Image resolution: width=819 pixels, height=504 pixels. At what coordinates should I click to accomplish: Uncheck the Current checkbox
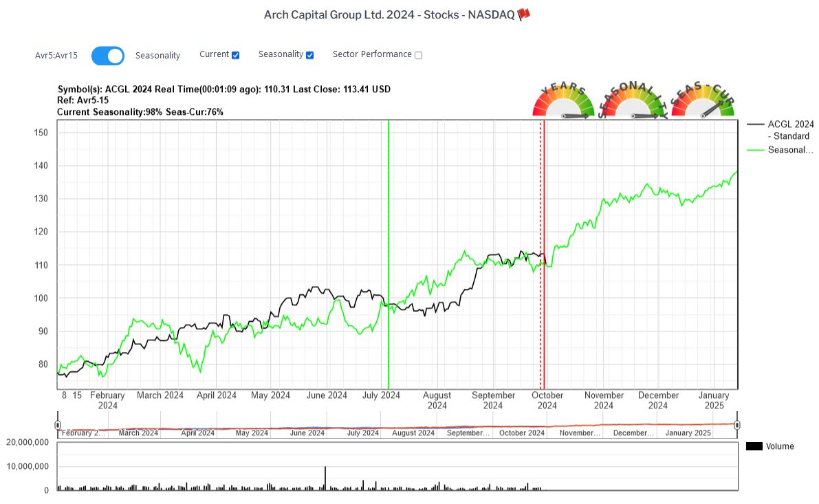coord(236,55)
